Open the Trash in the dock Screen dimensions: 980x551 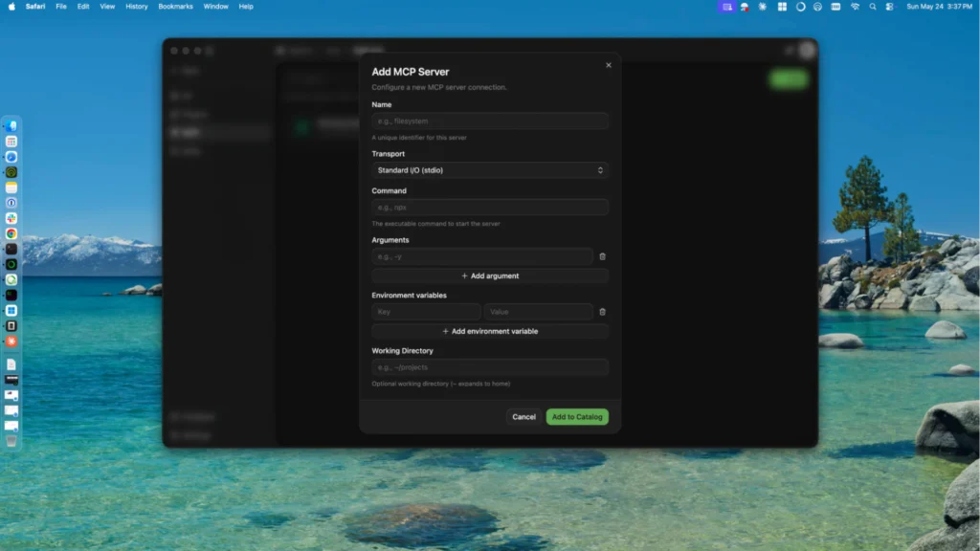tap(11, 441)
